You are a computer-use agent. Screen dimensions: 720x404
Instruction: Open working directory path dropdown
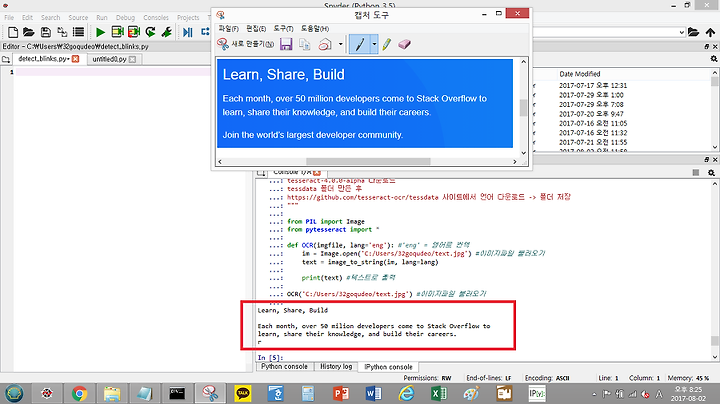pyautogui.click(x=681, y=32)
